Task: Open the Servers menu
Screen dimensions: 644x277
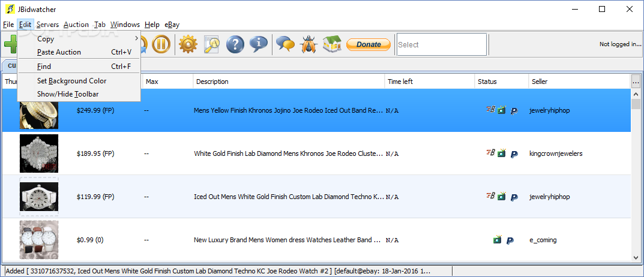Action: click(x=47, y=25)
